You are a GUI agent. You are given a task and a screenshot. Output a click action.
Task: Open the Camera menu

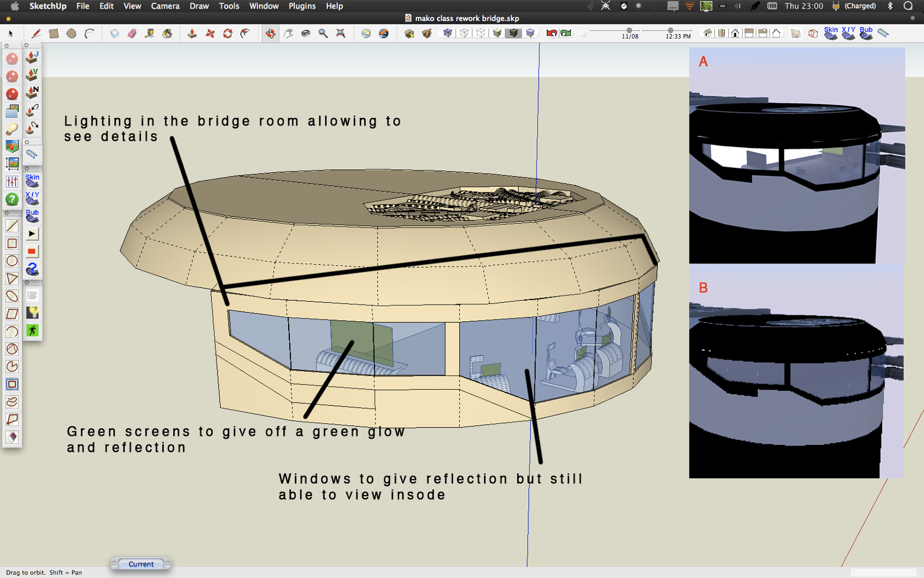click(165, 6)
